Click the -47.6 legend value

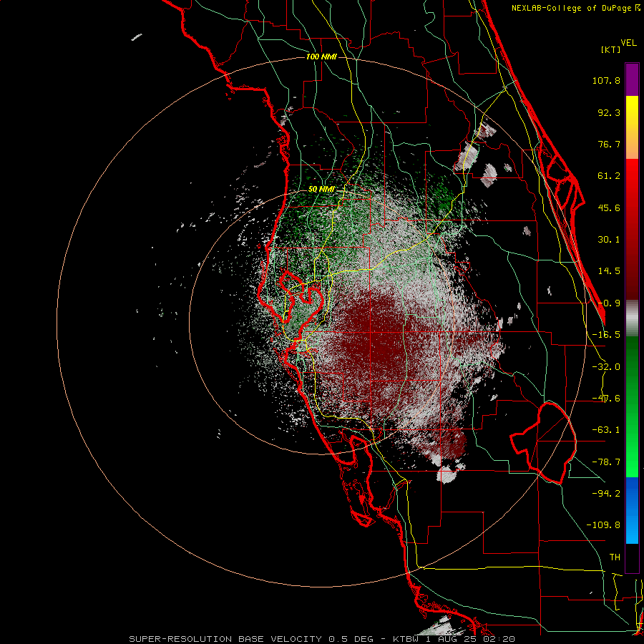tap(606, 399)
